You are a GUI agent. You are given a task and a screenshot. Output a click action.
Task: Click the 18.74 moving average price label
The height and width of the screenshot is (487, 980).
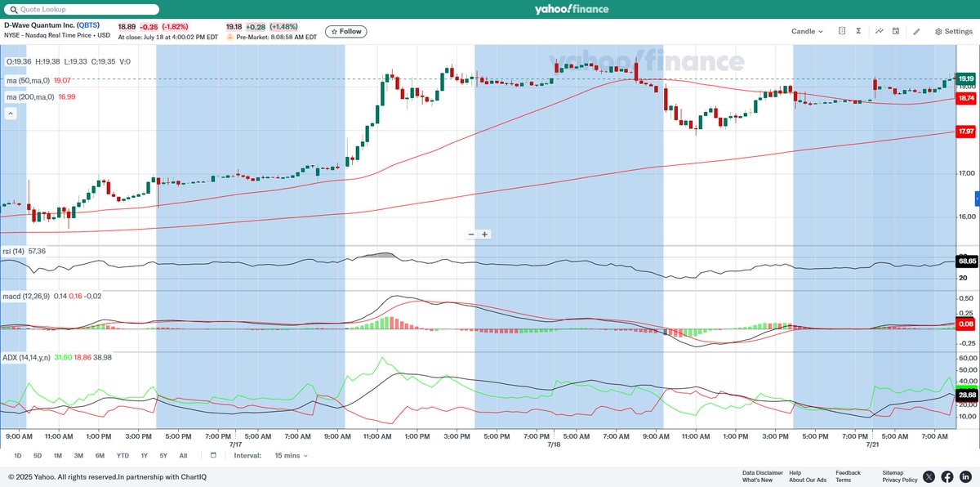pyautogui.click(x=966, y=97)
